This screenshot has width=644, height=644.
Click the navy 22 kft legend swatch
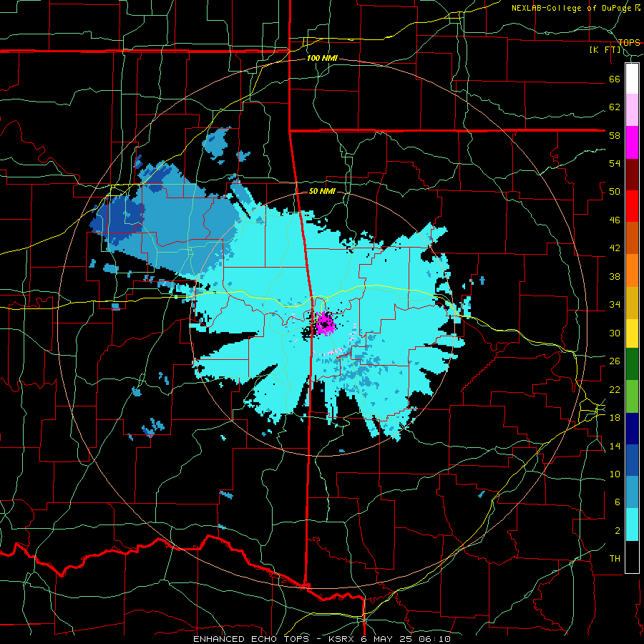click(632, 429)
